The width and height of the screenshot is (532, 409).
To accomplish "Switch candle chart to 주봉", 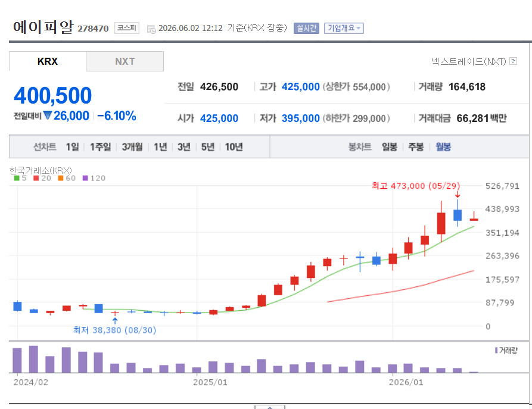I will click(x=416, y=147).
